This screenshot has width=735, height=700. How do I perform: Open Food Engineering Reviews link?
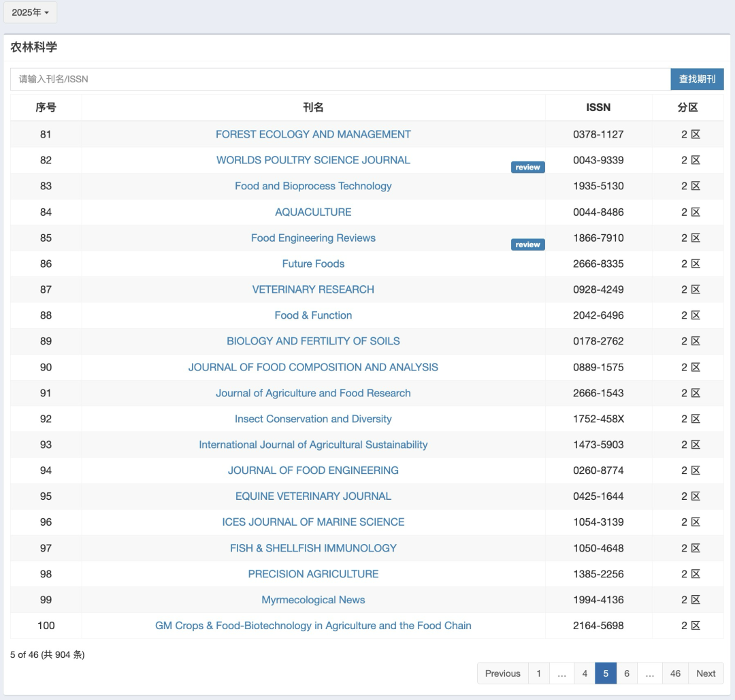[x=313, y=238]
